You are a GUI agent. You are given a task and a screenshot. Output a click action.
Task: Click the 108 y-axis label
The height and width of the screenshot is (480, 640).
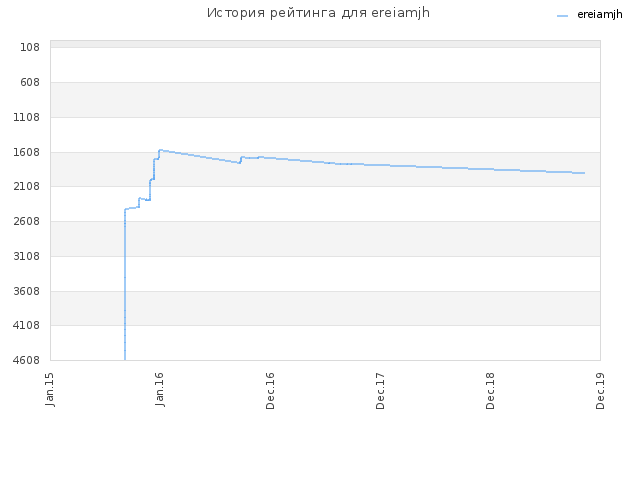coord(30,47)
